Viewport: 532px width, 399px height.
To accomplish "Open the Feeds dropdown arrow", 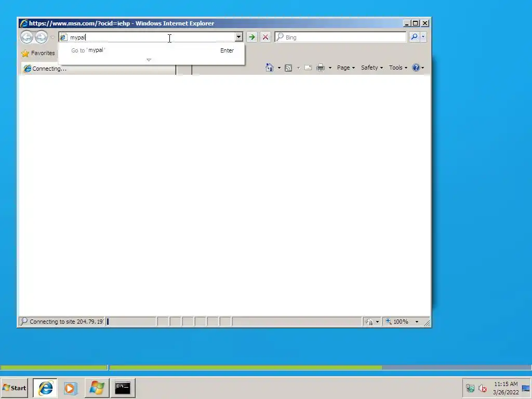I will coord(299,68).
